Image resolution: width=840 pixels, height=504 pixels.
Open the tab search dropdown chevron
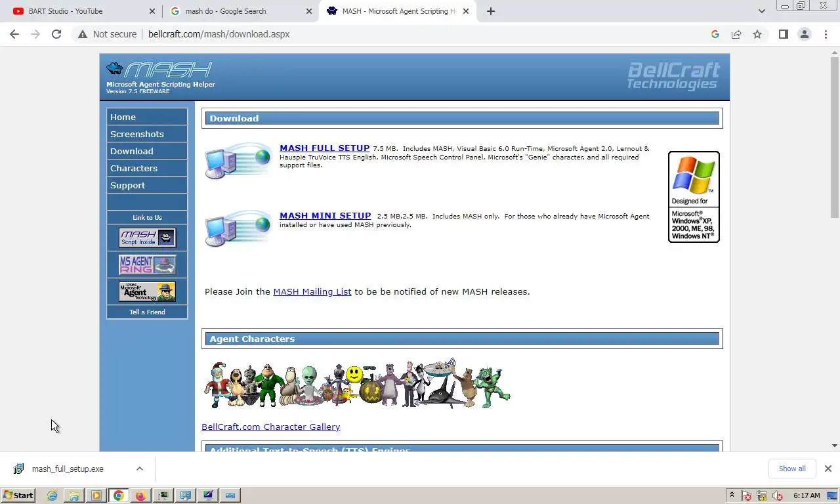(x=761, y=11)
